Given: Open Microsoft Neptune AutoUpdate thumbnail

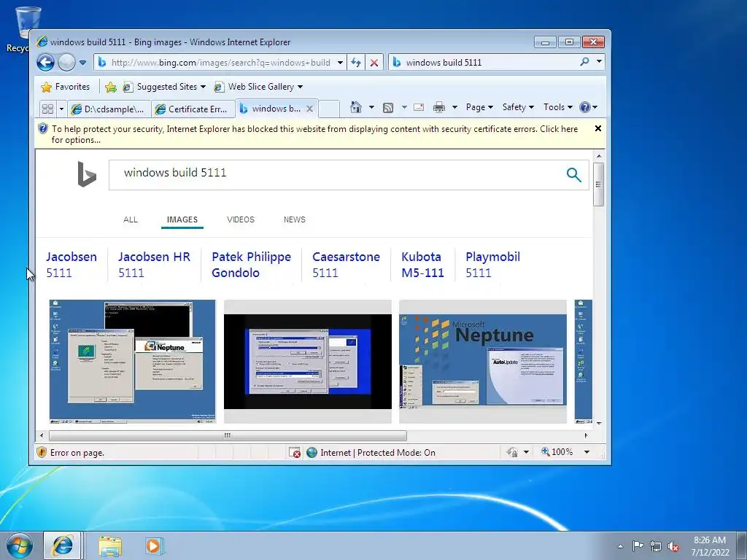Looking at the screenshot, I should point(483,362).
